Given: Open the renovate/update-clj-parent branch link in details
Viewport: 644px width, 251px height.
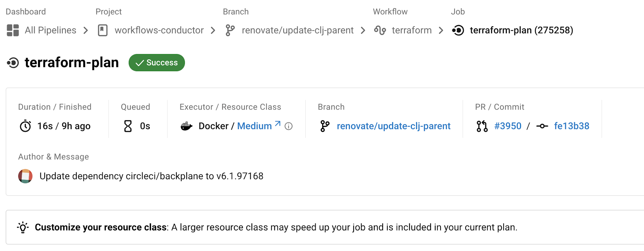Looking at the screenshot, I should coord(393,126).
